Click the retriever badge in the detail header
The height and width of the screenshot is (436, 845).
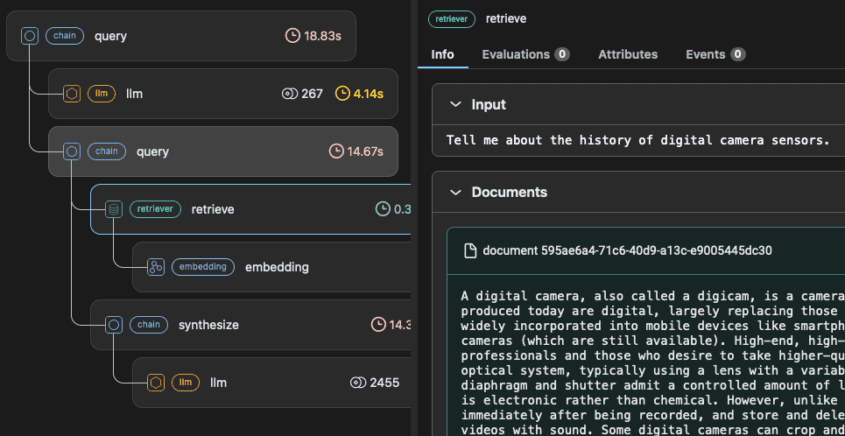pyautogui.click(x=451, y=19)
